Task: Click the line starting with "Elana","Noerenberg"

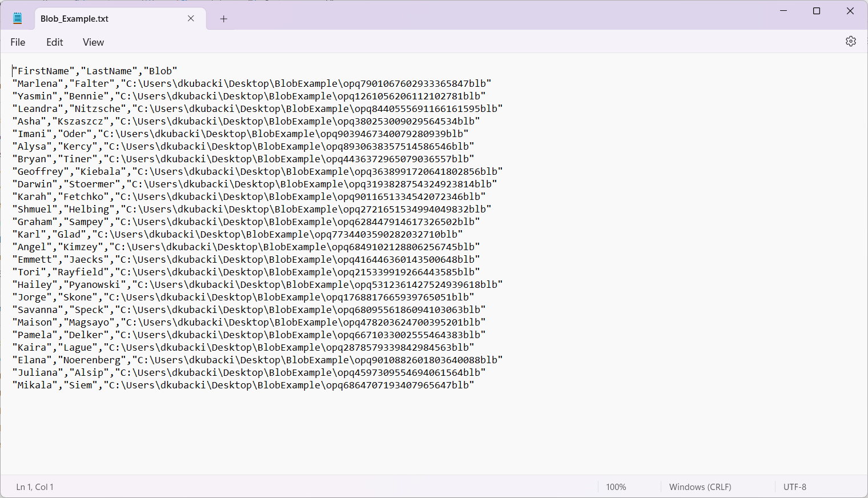Action: [258, 360]
